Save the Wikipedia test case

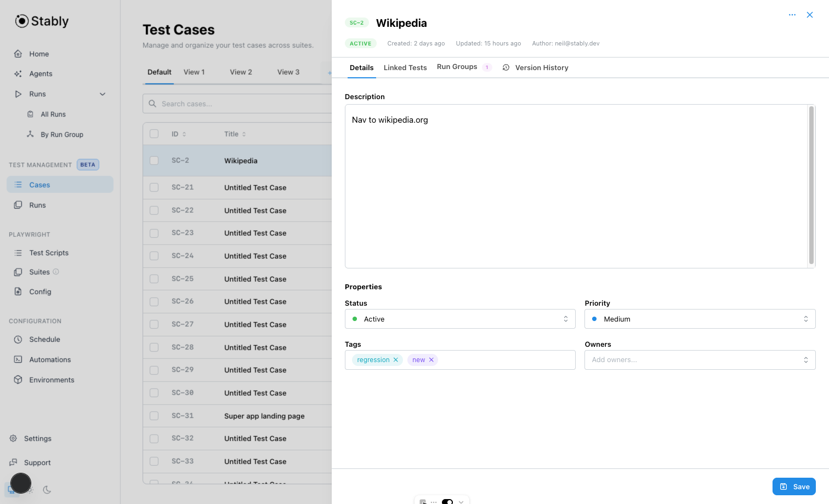[794, 486]
